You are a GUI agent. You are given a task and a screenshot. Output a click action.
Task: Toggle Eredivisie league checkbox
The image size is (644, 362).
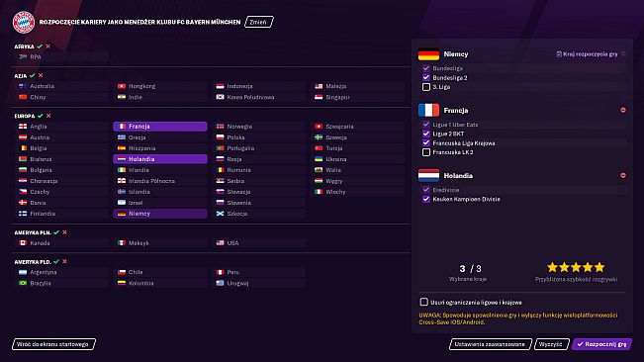(x=426, y=190)
